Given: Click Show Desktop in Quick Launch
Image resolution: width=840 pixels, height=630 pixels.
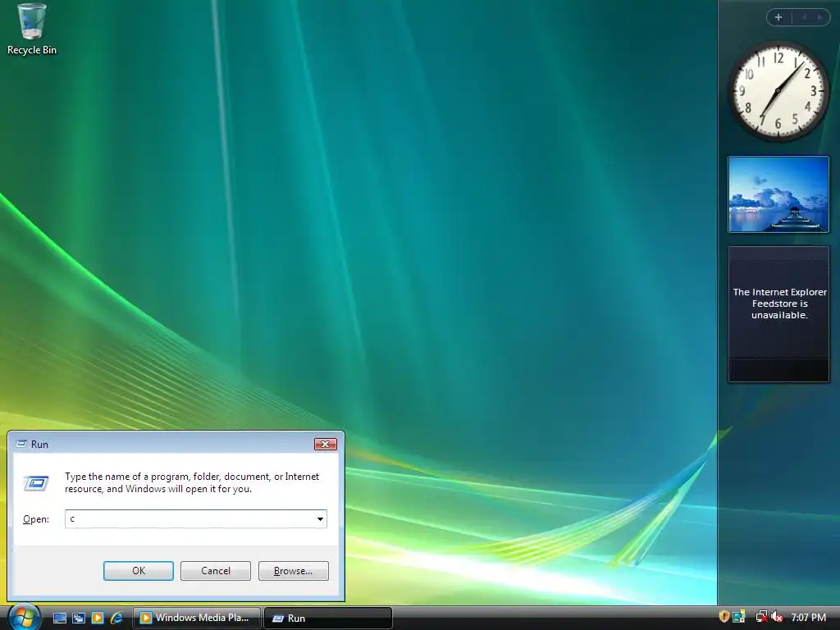Looking at the screenshot, I should click(x=60, y=618).
